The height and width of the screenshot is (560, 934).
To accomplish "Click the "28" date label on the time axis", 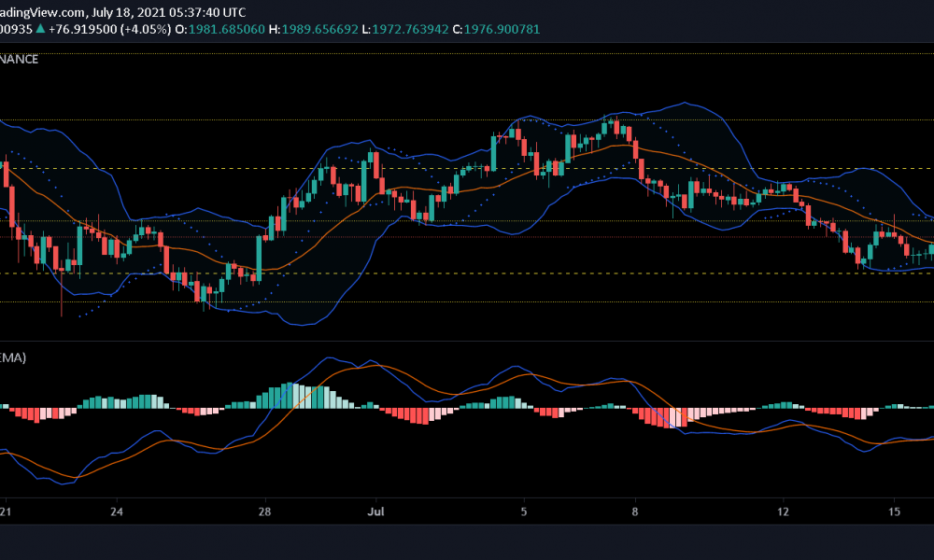I will point(264,511).
